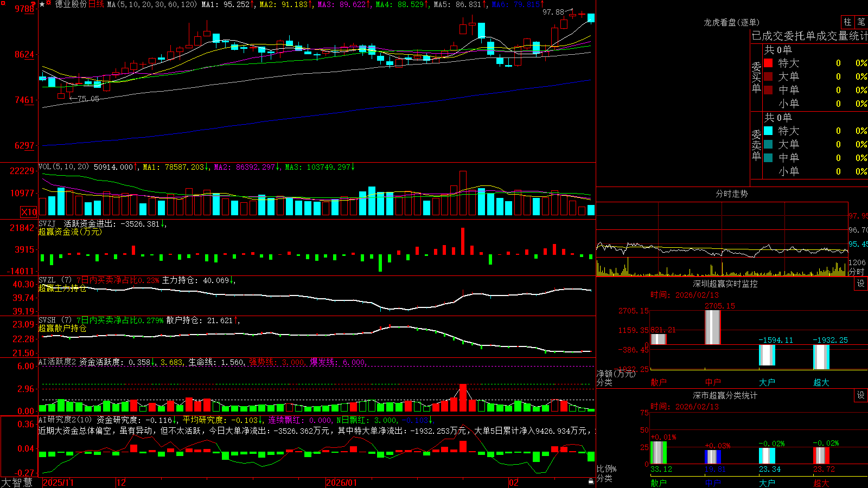The height and width of the screenshot is (488, 868).
Task: Switch 龙虎看盘 to 笔 tick view
Action: tap(861, 22)
